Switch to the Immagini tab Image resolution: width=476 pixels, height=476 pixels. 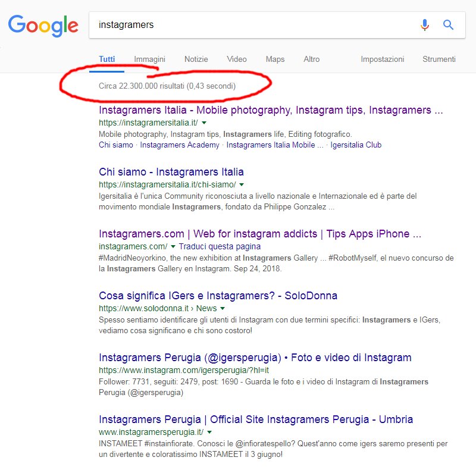point(150,59)
